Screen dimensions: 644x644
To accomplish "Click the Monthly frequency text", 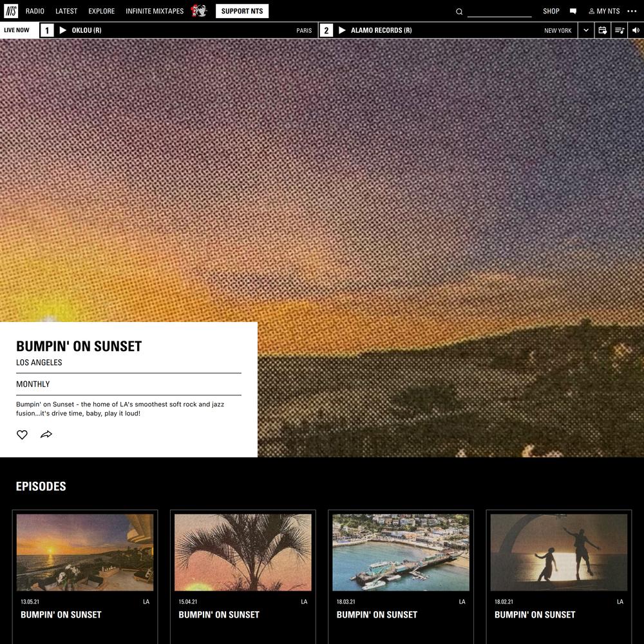I will tap(33, 384).
